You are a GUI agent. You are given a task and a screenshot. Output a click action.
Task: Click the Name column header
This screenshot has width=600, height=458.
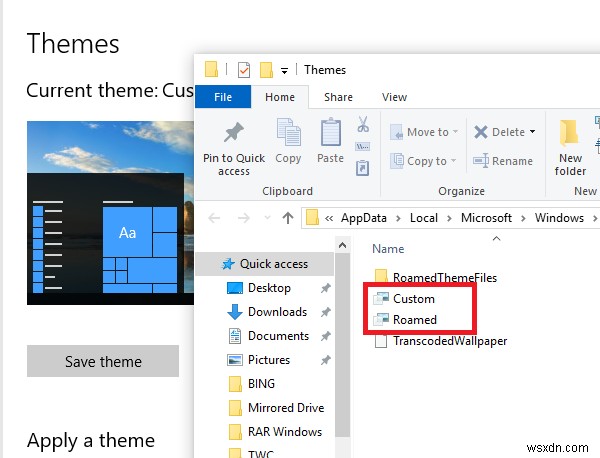388,249
